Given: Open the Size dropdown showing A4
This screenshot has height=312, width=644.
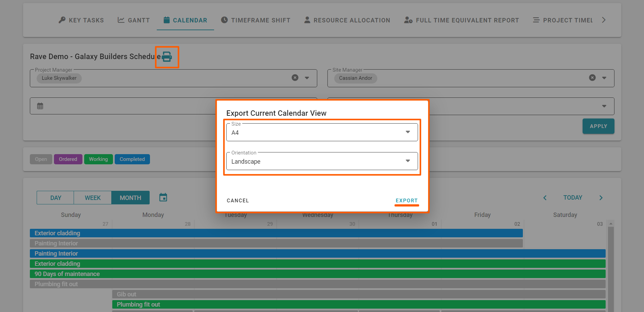Looking at the screenshot, I should [x=322, y=132].
